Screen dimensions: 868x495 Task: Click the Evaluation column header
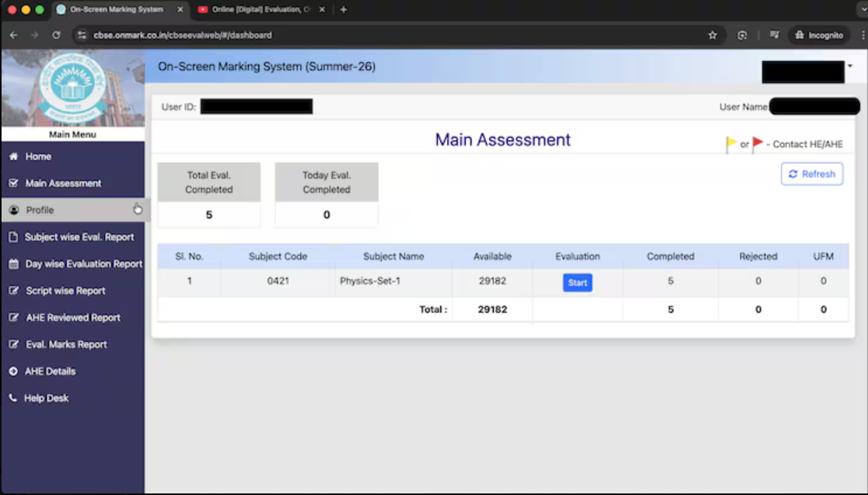(x=577, y=256)
